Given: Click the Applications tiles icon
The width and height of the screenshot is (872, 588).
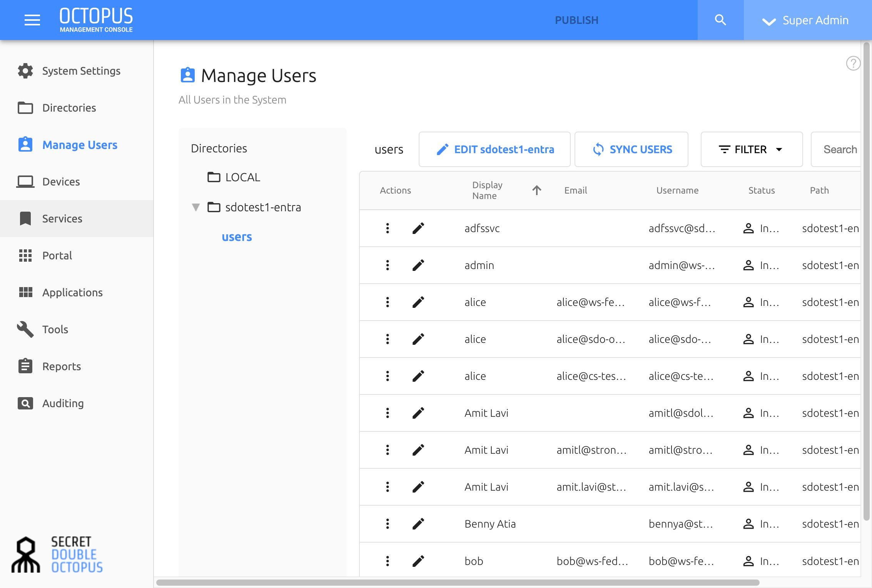Looking at the screenshot, I should 25,292.
